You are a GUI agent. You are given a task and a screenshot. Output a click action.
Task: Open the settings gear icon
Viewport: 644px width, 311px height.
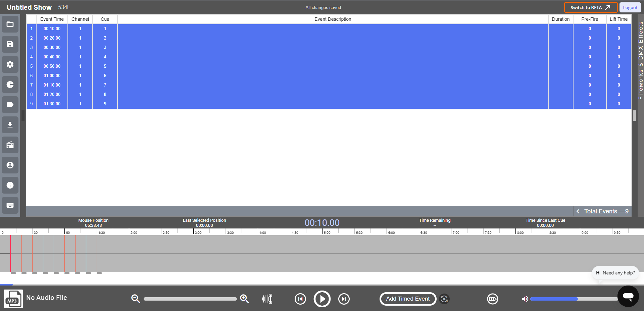coord(10,64)
